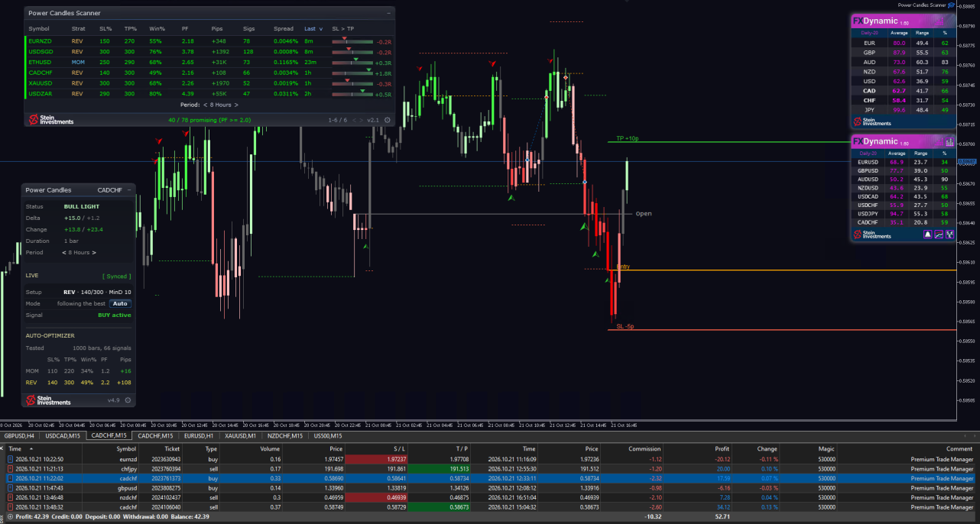Click the Synced status indicator
The image size is (980, 524).
point(117,276)
